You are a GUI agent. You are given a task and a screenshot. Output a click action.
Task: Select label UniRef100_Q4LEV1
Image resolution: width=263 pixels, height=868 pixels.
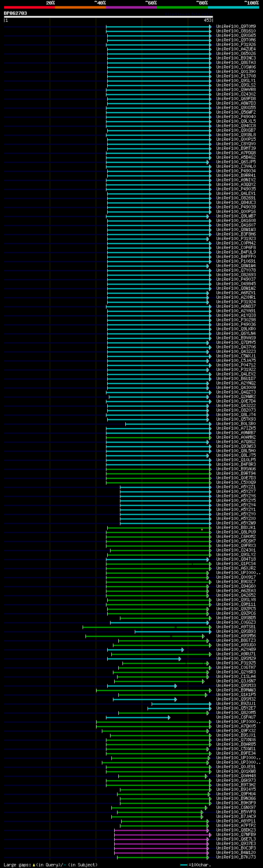point(236,193)
